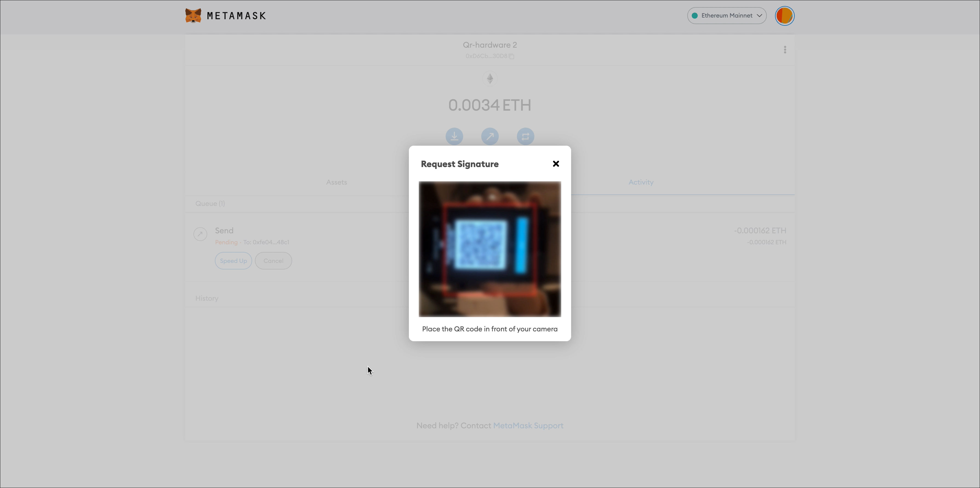Viewport: 980px width, 488px height.
Task: Click the Buy download-arrow icon
Action: click(454, 136)
